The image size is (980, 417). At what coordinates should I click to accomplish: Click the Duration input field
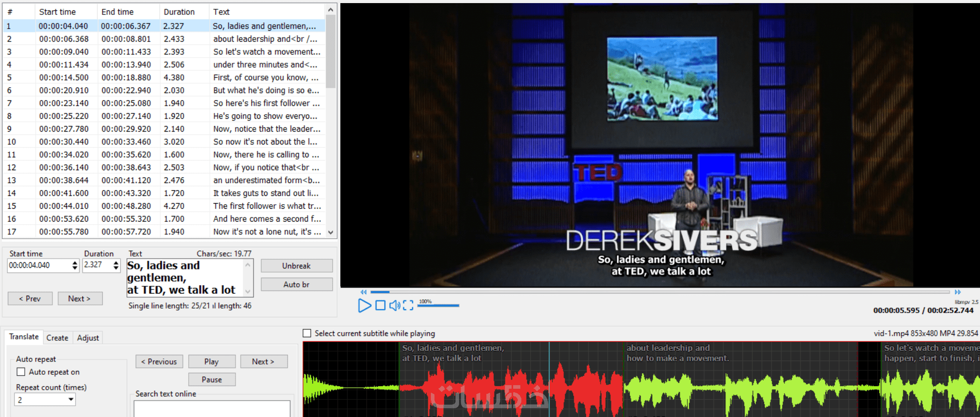point(97,265)
